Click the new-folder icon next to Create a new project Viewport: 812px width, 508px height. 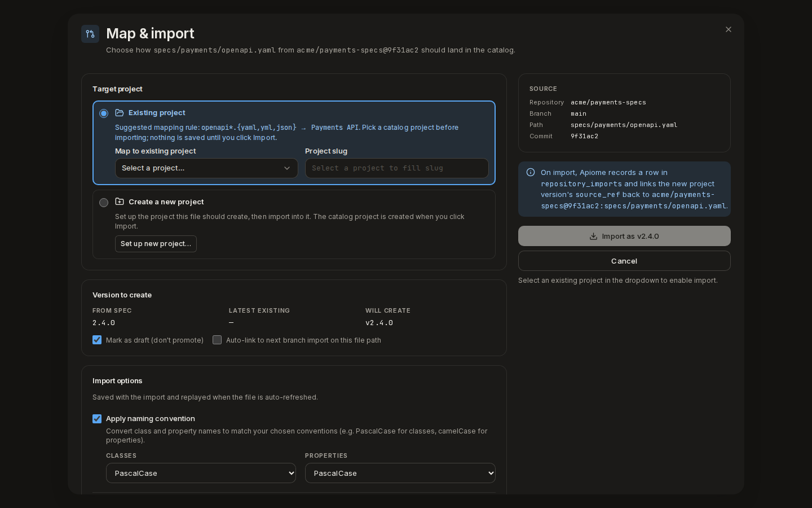(120, 202)
